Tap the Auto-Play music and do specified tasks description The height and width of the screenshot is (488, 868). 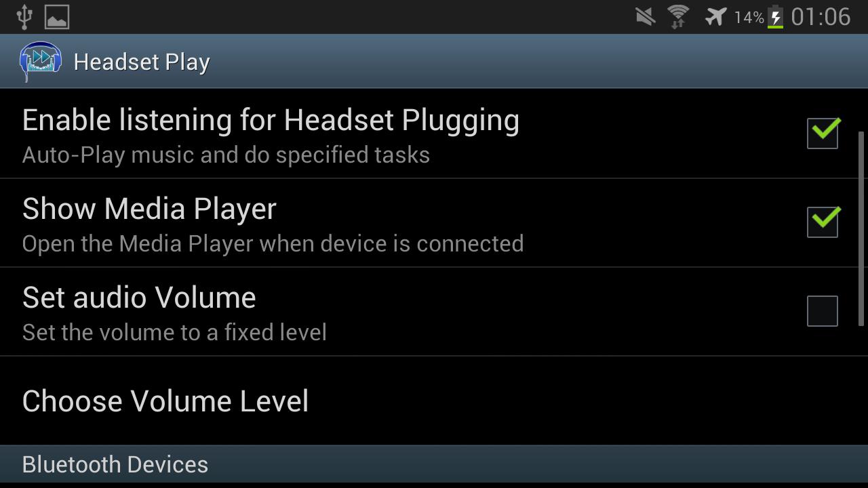pyautogui.click(x=226, y=155)
